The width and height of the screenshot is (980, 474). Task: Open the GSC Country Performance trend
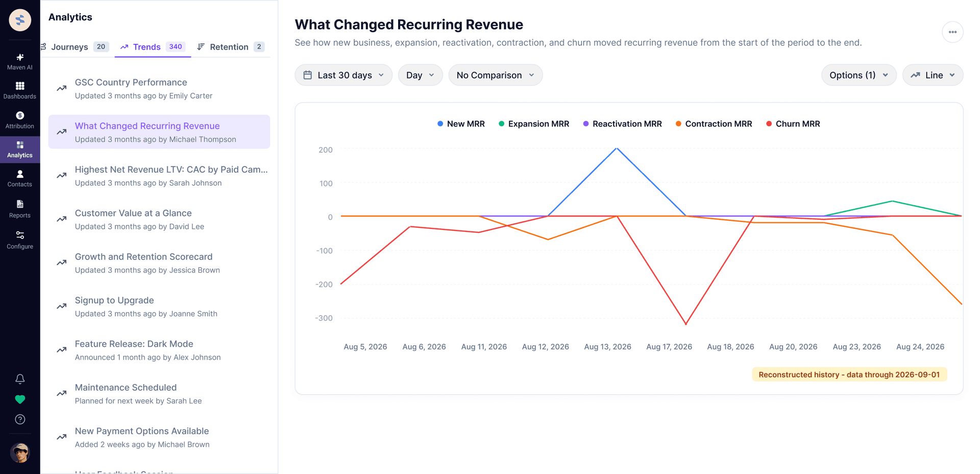point(159,88)
